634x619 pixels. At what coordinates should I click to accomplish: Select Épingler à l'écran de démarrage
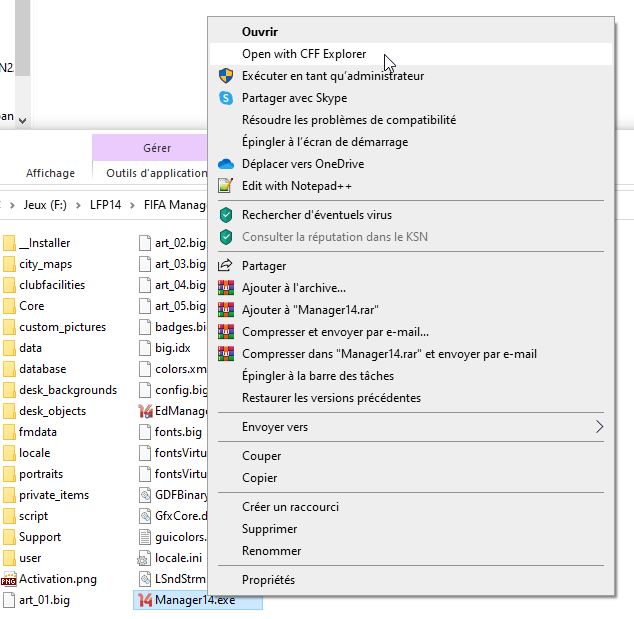411,142
